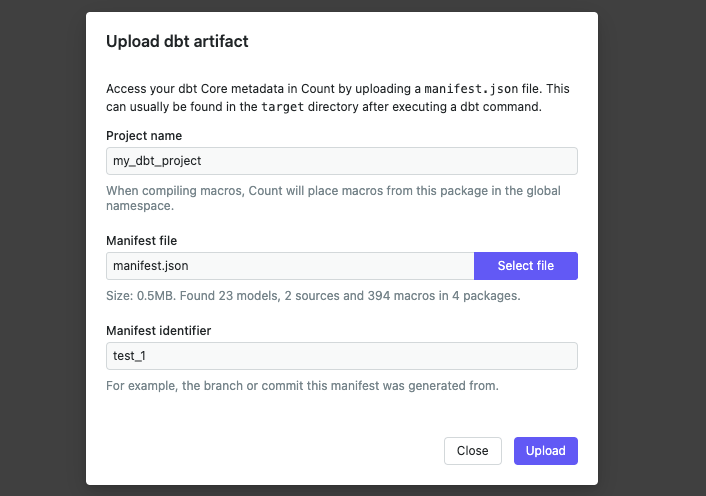The width and height of the screenshot is (706, 496).
Task: Click the 'Upload dbt artifact' dialog title
Action: 177,42
